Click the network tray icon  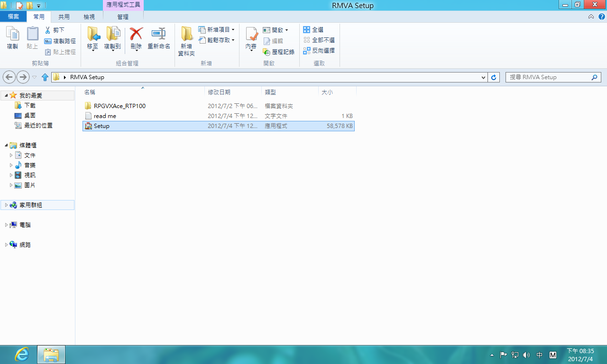tap(515, 355)
